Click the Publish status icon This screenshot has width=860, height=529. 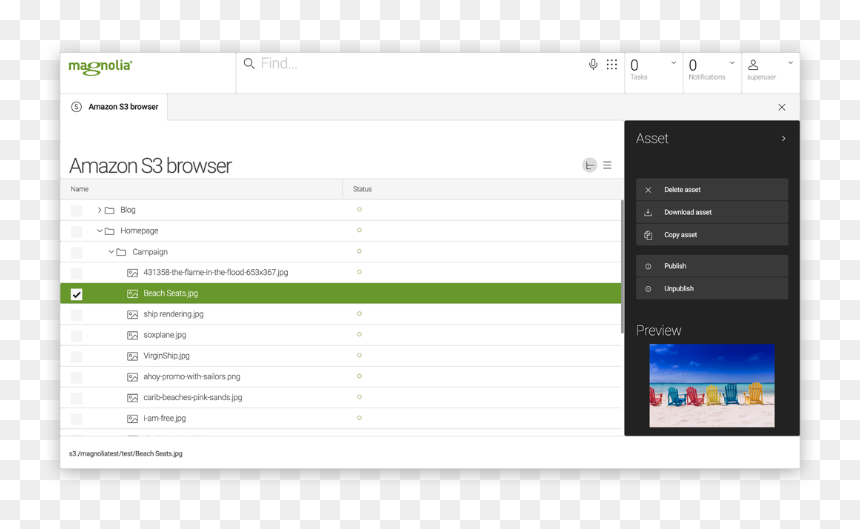click(648, 266)
